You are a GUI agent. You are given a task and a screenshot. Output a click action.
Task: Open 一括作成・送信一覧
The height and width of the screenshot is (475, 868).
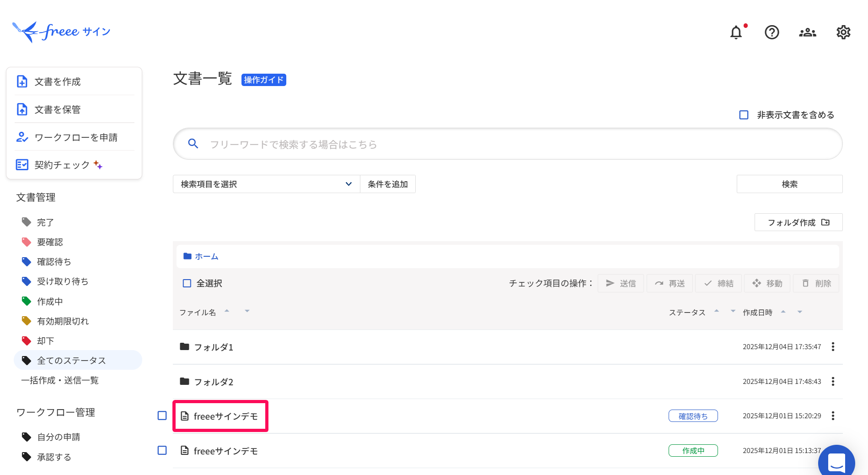point(60,380)
